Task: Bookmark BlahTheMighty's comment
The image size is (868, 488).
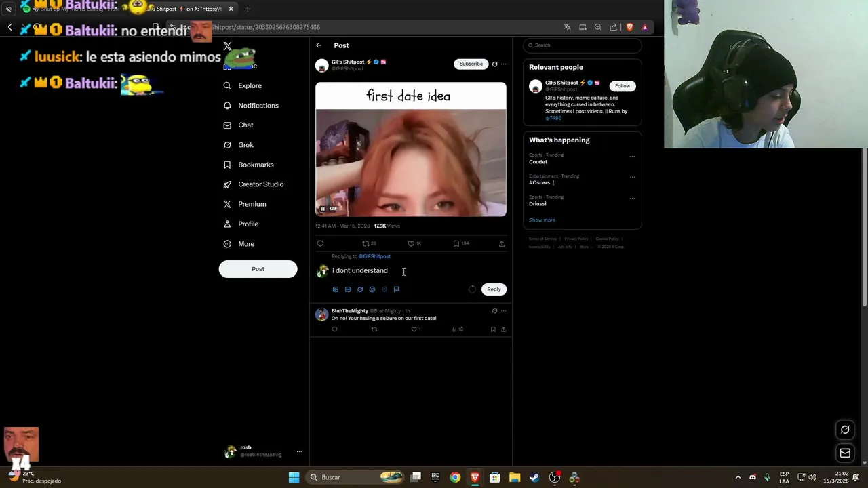Action: coord(493,329)
